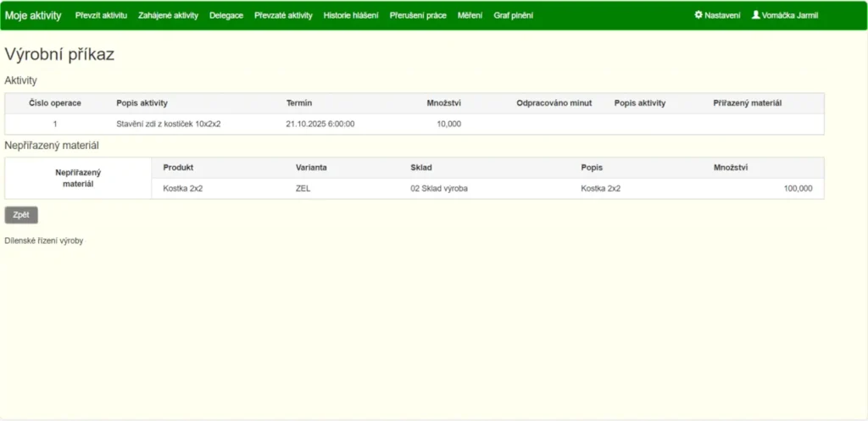The width and height of the screenshot is (868, 421).
Task: Select the Kostka 2x2 product cell
Action: (x=182, y=189)
